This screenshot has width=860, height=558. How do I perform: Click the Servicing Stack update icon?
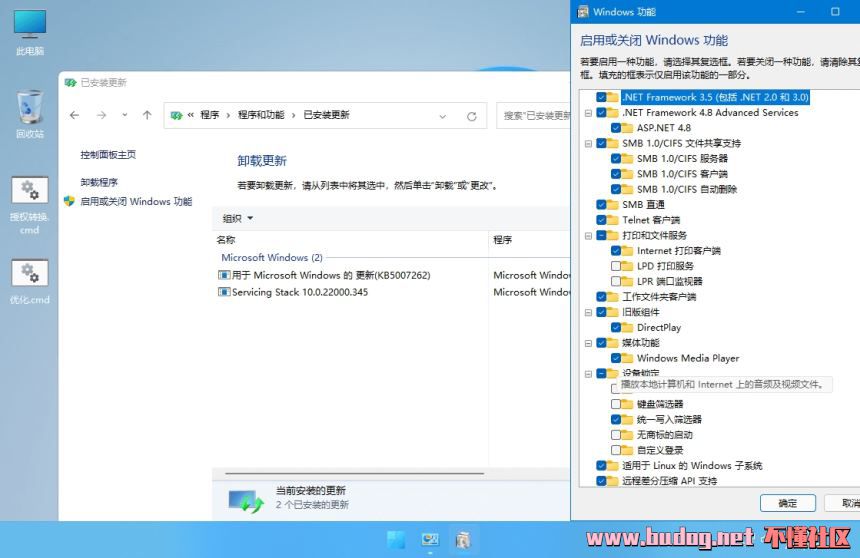coord(224,292)
